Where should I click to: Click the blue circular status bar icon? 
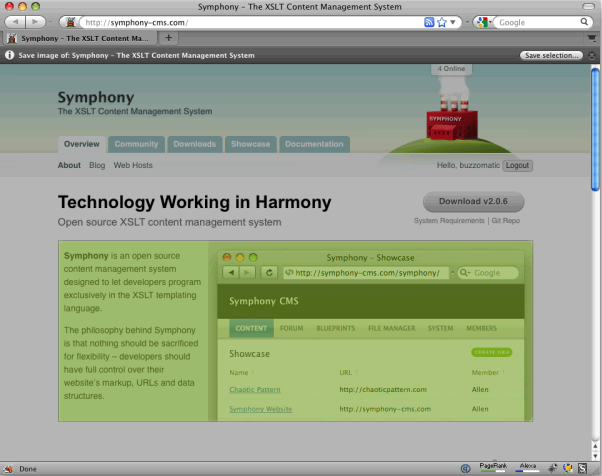[x=465, y=468]
